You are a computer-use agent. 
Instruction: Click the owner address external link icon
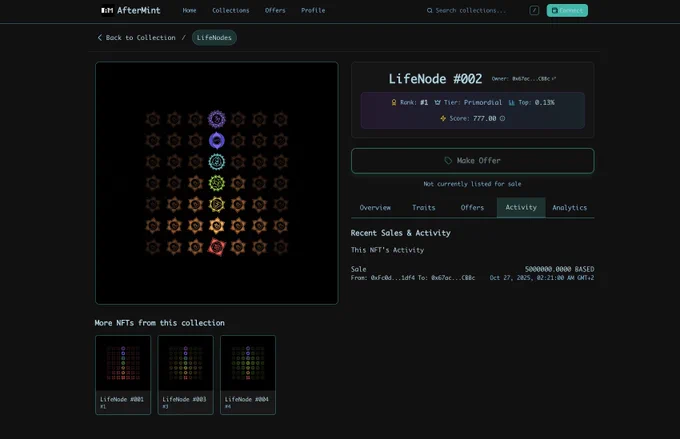click(554, 79)
